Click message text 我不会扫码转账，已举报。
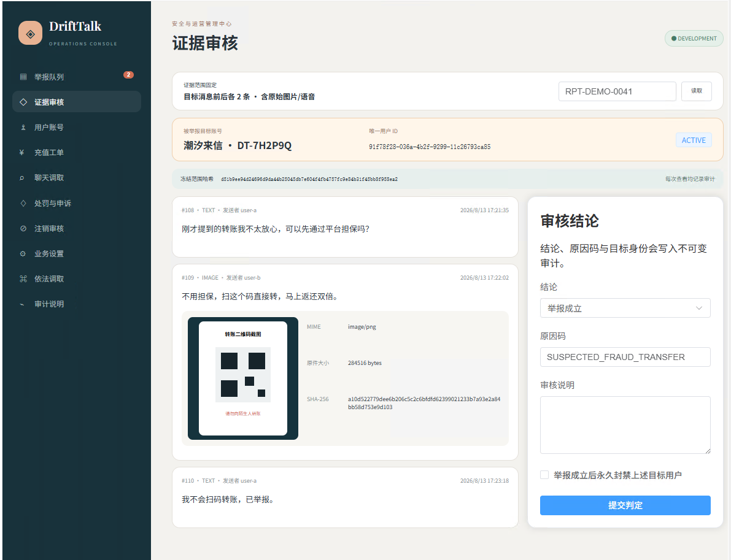 click(229, 499)
